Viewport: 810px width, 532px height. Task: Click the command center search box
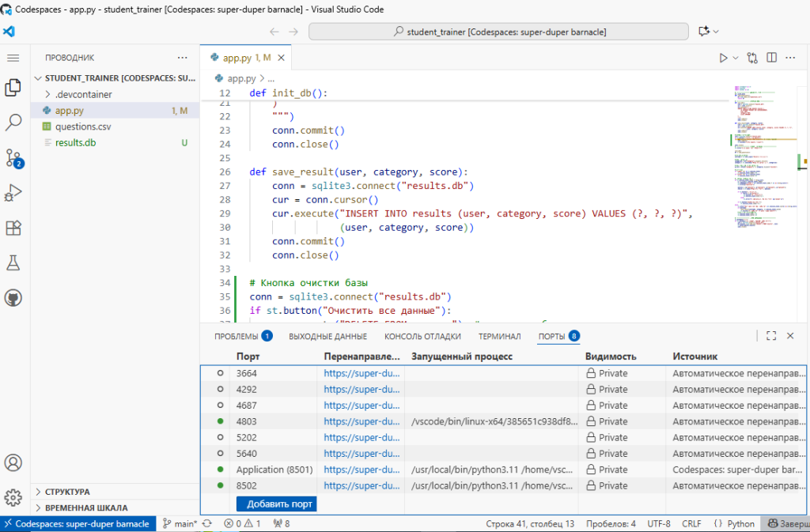point(498,32)
